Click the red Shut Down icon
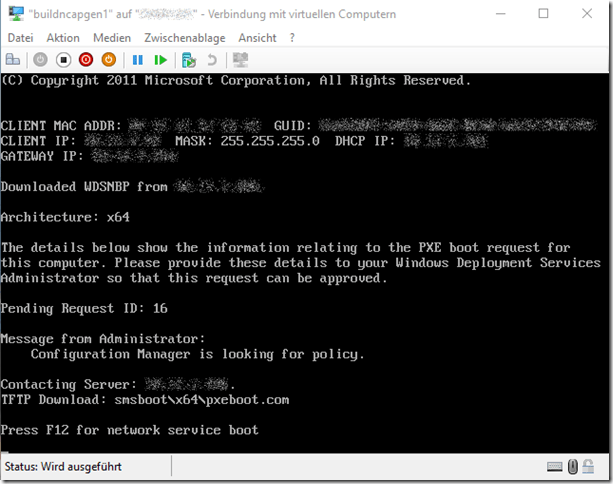 click(85, 60)
